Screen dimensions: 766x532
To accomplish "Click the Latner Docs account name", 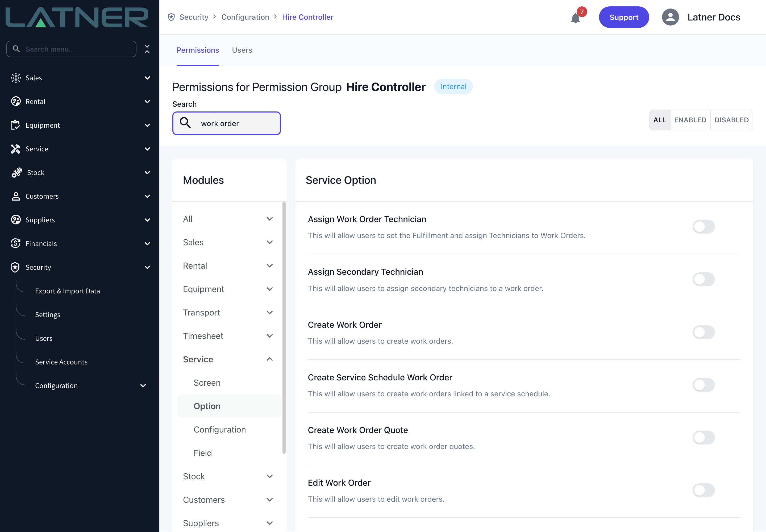I will click(714, 17).
